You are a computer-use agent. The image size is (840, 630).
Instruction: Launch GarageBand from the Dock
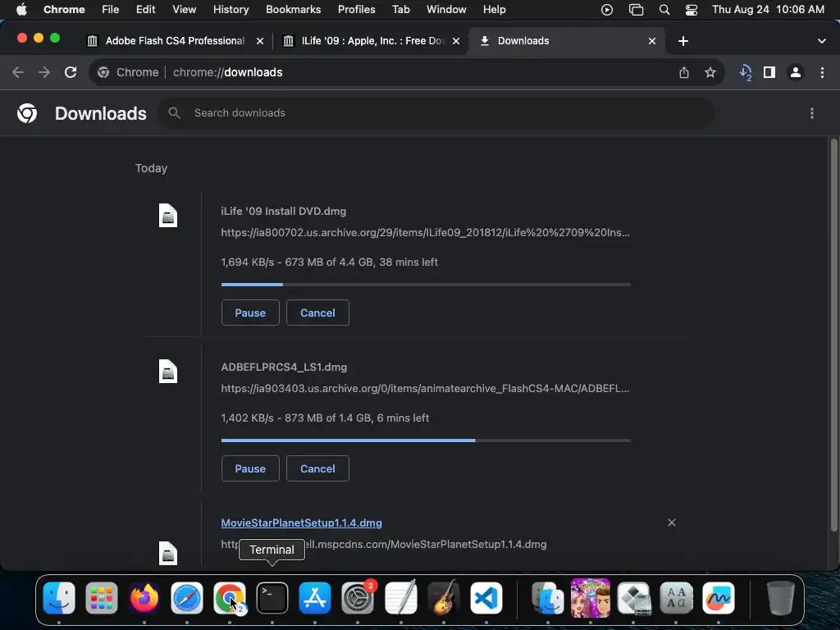[x=444, y=597]
